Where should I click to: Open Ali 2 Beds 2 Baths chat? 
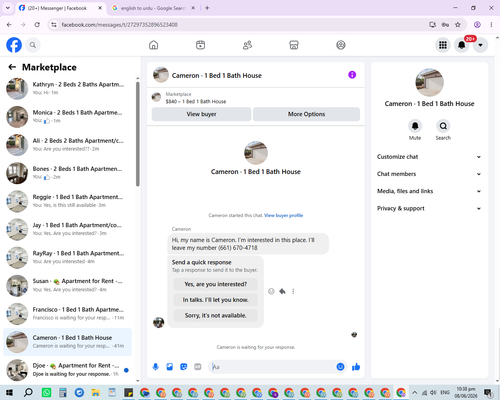tap(68, 145)
